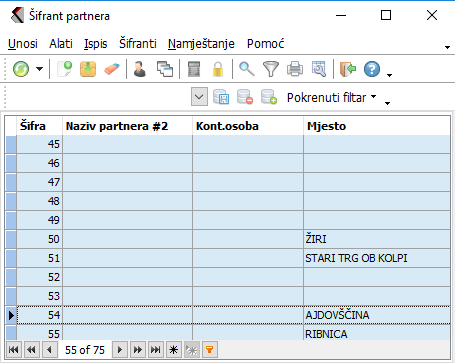Toggle the orange filter button in navigator
455x363 pixels.
point(209,350)
